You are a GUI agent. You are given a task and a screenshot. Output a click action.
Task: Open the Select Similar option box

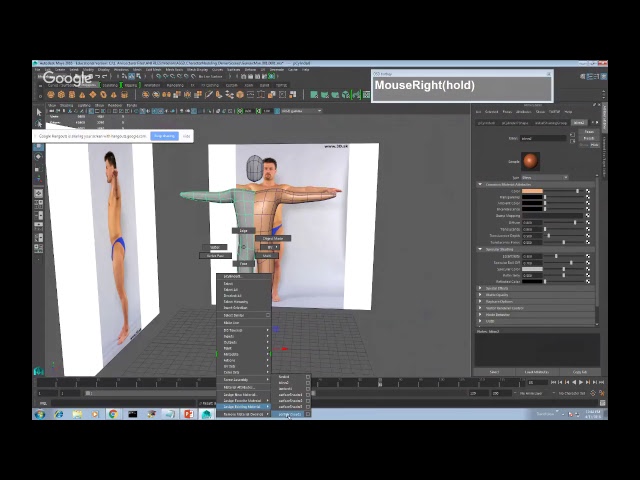click(x=268, y=315)
